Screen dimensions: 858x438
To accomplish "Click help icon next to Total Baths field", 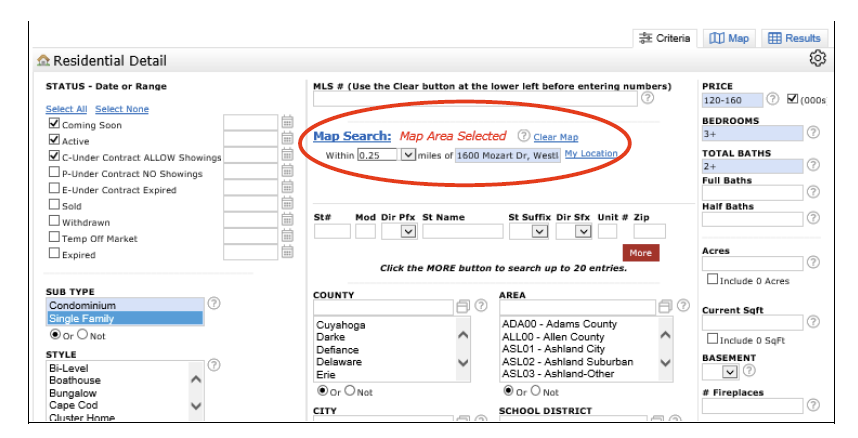I will [813, 165].
